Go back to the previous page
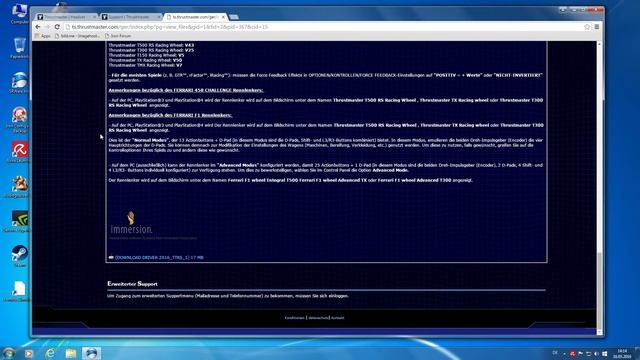Image resolution: width=640 pixels, height=360 pixels. pyautogui.click(x=38, y=27)
